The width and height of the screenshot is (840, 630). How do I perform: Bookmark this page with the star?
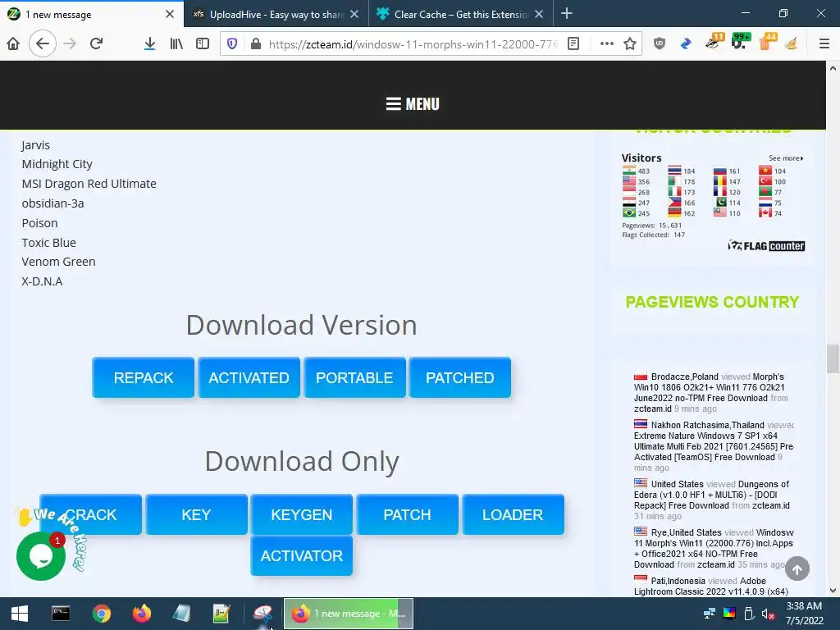tap(630, 44)
